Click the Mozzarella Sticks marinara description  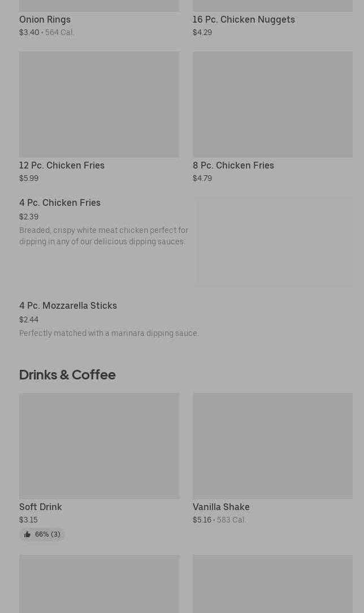coord(109,333)
